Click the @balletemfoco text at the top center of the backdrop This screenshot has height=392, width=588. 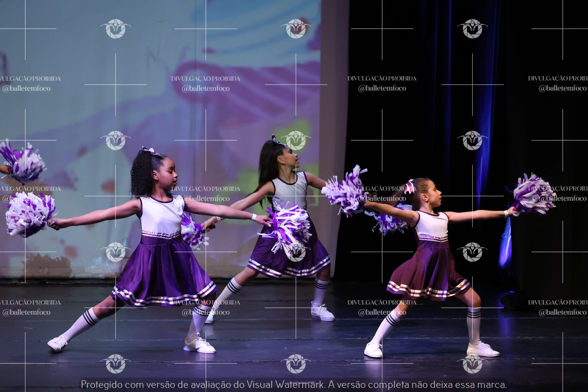point(206,88)
